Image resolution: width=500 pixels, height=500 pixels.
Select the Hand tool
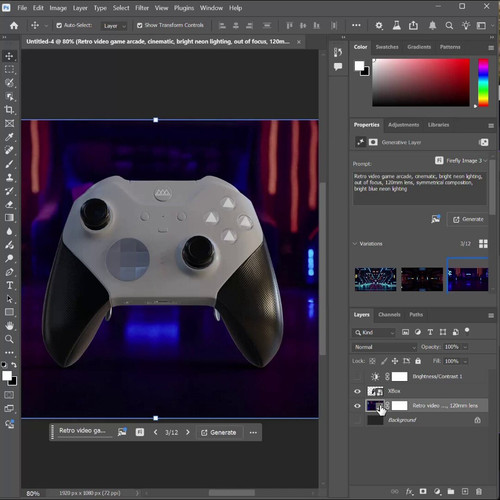9,326
